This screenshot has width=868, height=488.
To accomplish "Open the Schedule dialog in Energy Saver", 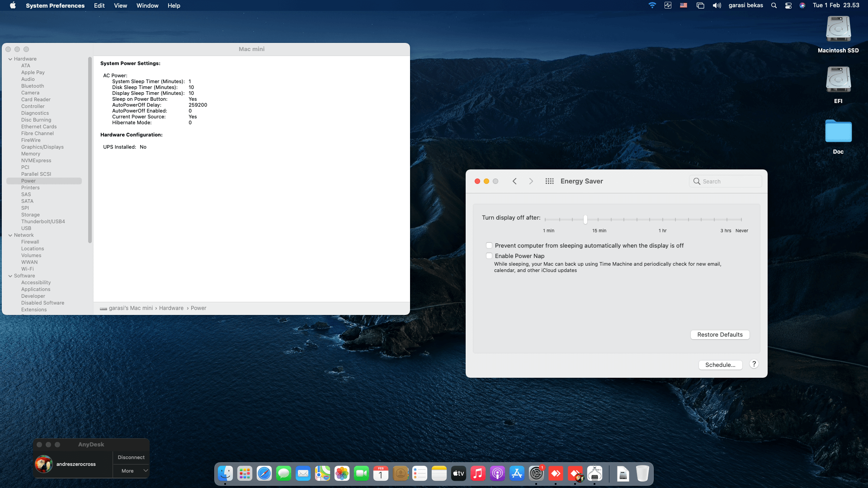I will pyautogui.click(x=720, y=365).
